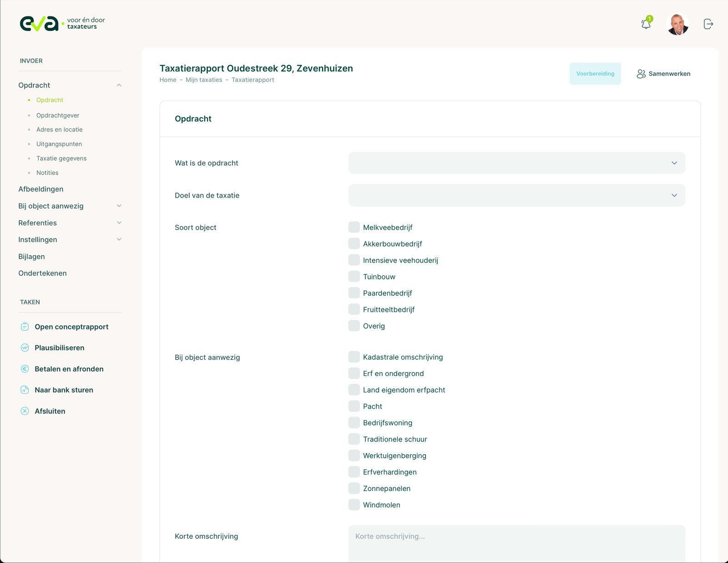
Task: Click the logout icon in header
Action: pyautogui.click(x=708, y=24)
